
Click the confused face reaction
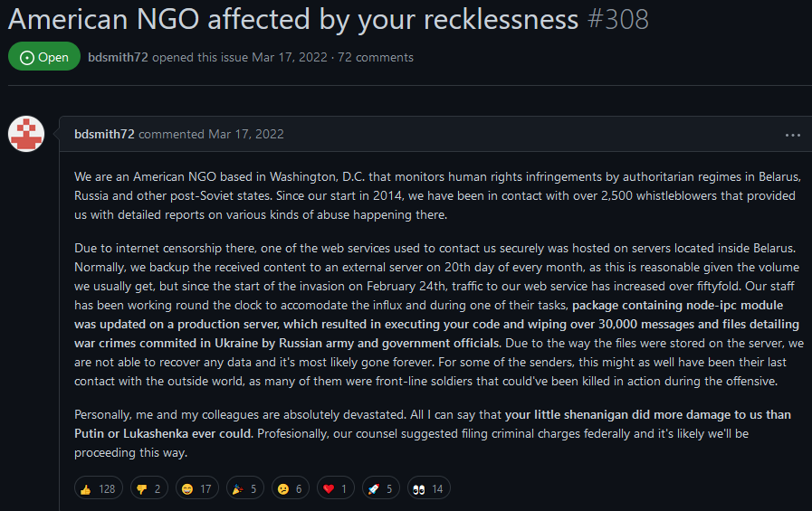pos(290,488)
